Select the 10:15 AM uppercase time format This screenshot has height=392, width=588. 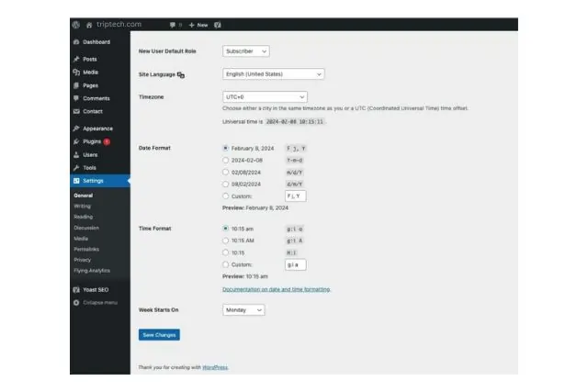click(225, 241)
